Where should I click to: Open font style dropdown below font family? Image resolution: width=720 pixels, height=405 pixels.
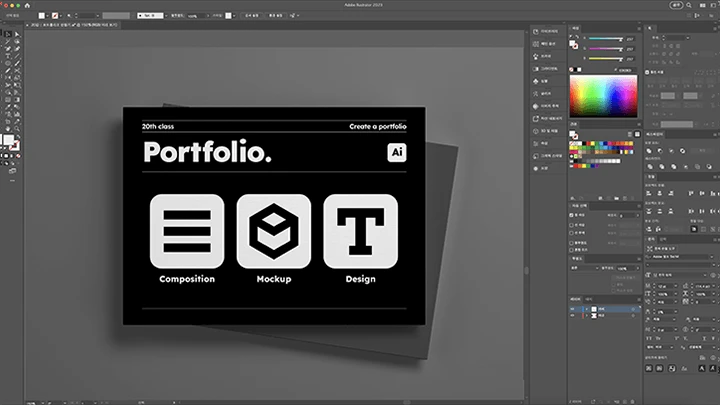click(x=713, y=265)
